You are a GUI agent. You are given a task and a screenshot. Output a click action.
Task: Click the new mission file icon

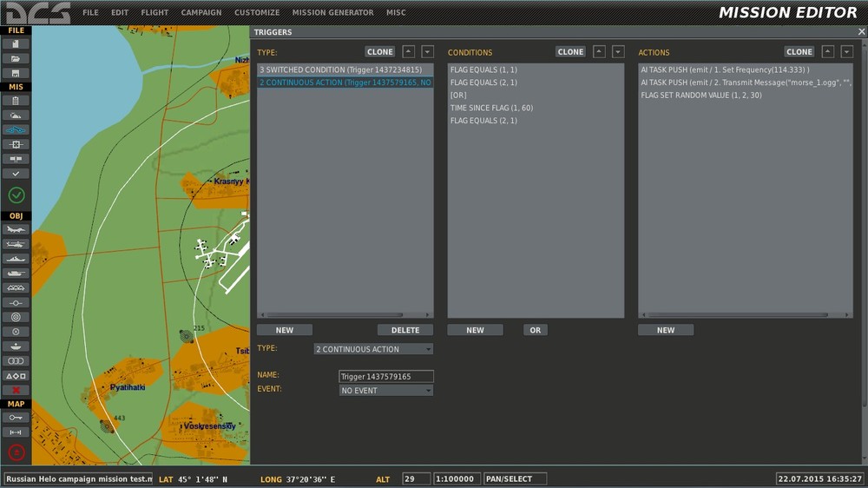(16, 44)
